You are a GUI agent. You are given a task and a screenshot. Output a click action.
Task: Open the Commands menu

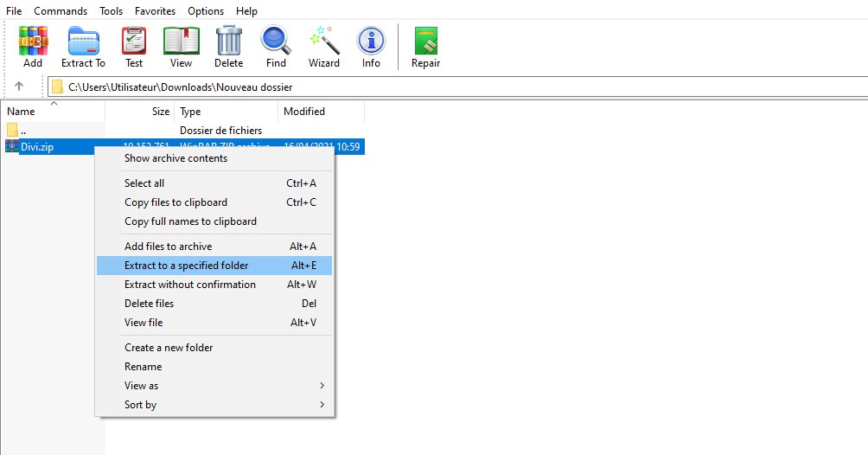(61, 11)
